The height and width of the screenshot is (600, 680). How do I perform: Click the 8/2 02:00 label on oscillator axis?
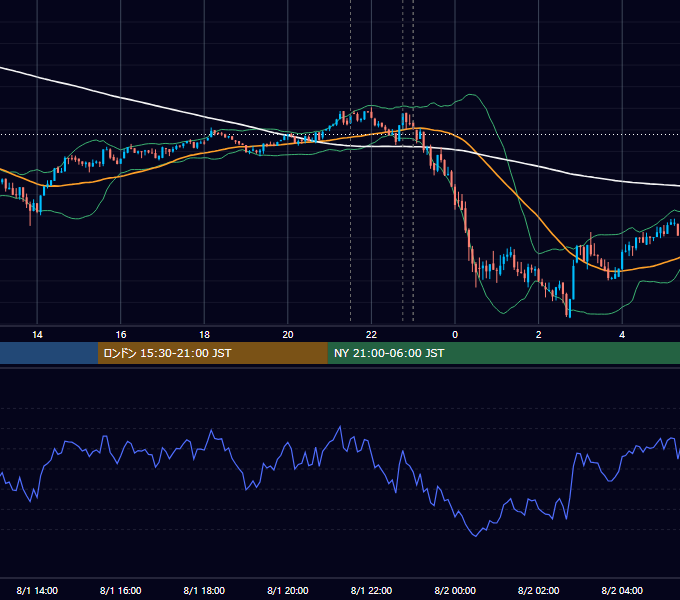538,590
